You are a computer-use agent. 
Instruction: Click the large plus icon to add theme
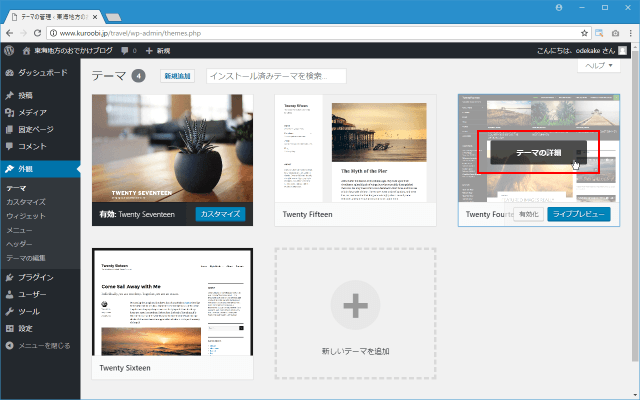pyautogui.click(x=356, y=301)
